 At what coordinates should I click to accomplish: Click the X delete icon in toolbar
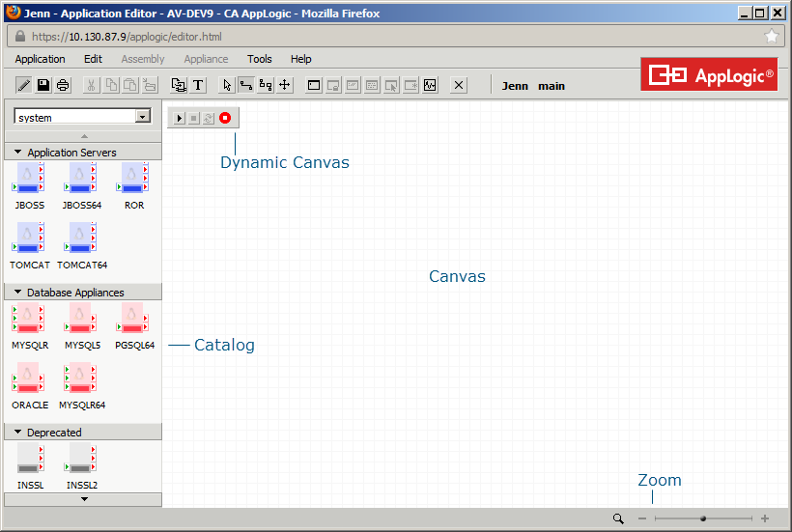click(x=459, y=85)
